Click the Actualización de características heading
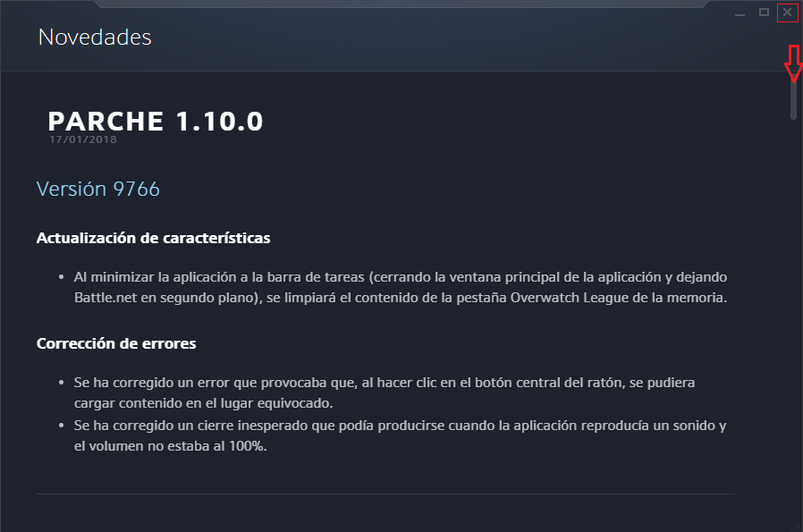The height and width of the screenshot is (532, 803). pos(153,239)
